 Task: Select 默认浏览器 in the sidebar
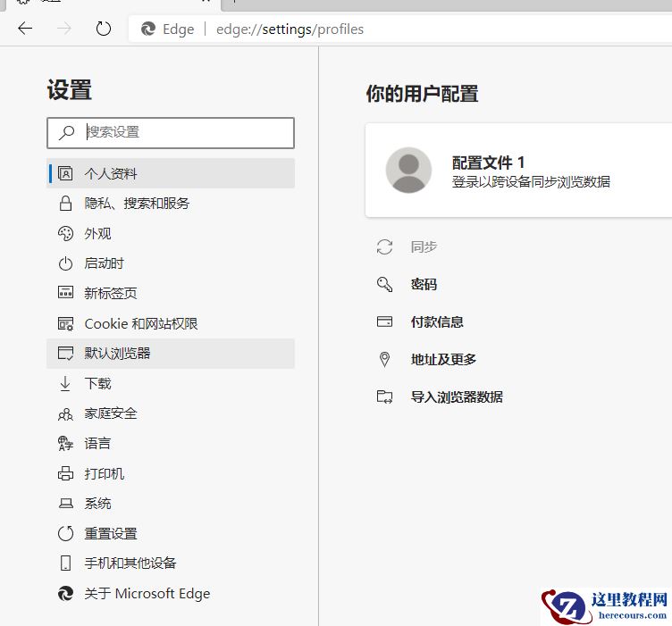pyautogui.click(x=171, y=354)
